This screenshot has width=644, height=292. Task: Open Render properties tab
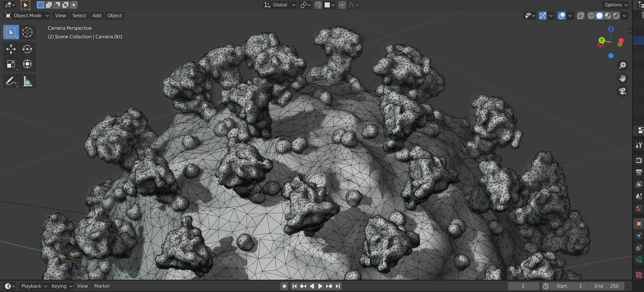(639, 160)
